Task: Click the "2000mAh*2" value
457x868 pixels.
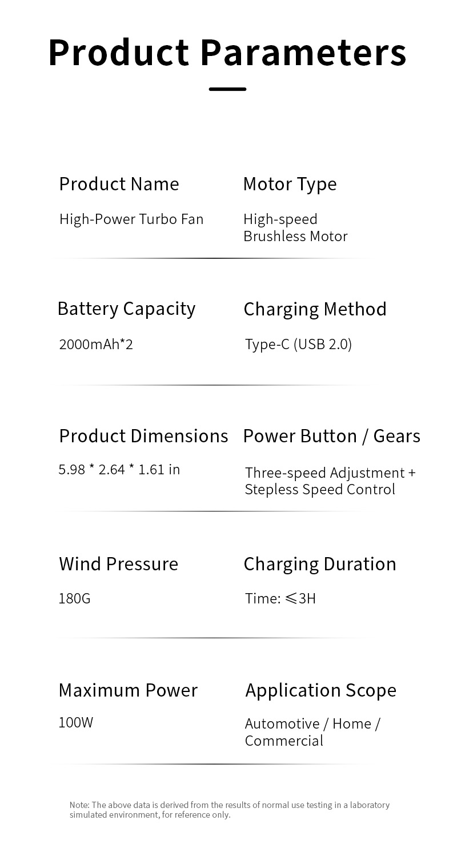Action: pos(96,345)
